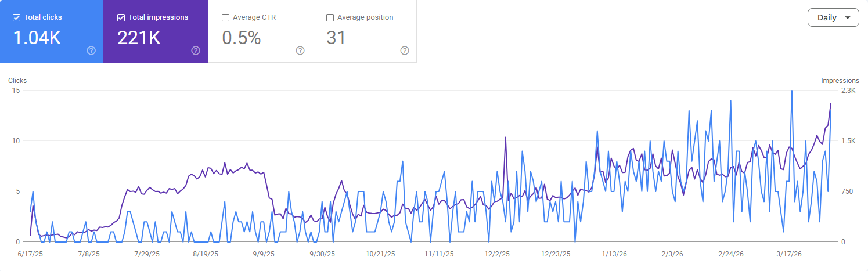Viewport: 868px width, 271px height.
Task: Click the 1.5K impressions axis value
Action: point(848,141)
